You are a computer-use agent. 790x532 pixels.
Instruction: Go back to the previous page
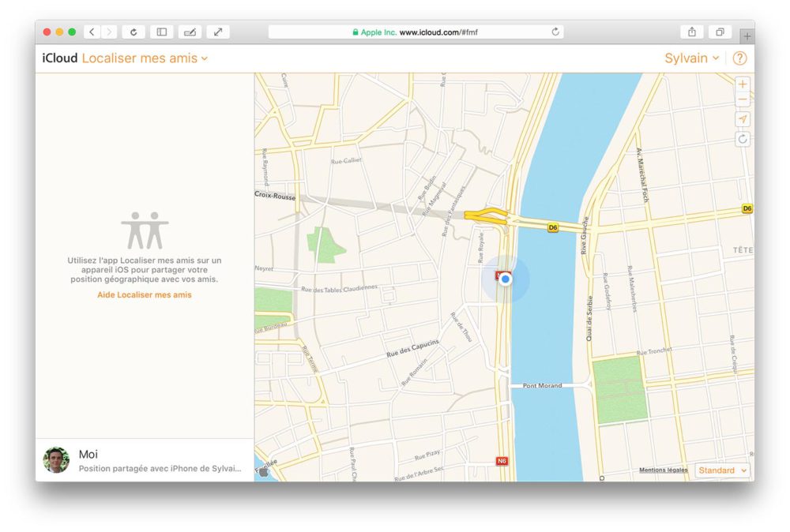tap(92, 32)
